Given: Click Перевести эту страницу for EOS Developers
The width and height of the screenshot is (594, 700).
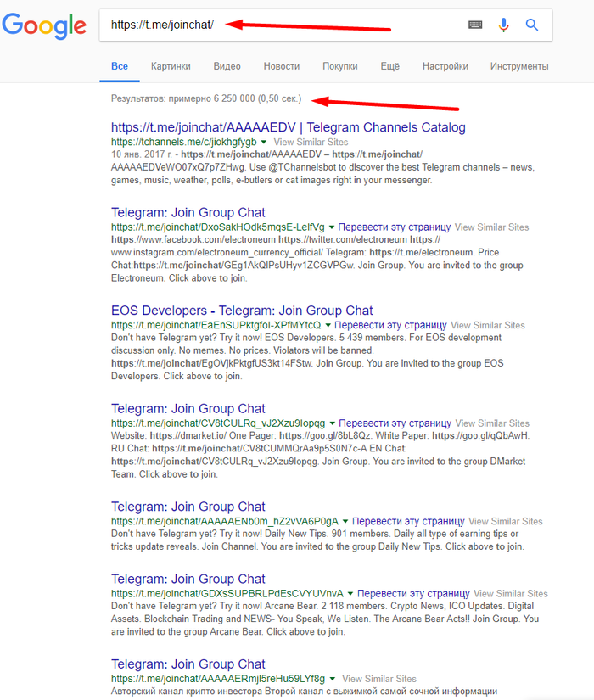Looking at the screenshot, I should 390,325.
